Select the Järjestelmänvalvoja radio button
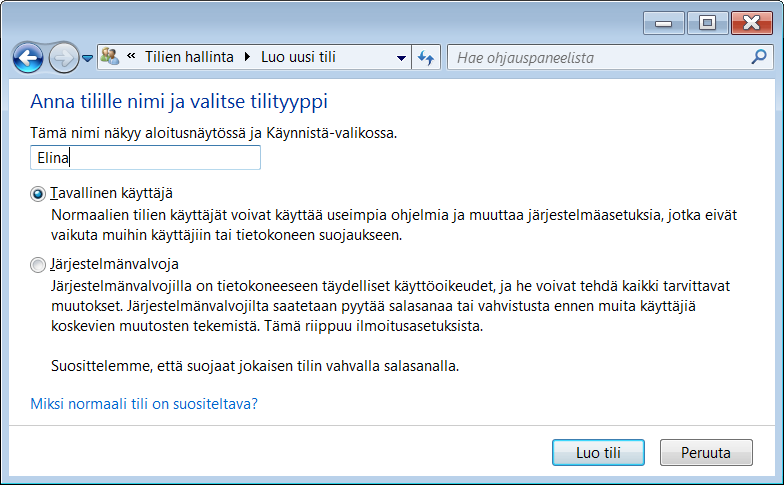Screen dimensions: 784x485 click(x=38, y=264)
